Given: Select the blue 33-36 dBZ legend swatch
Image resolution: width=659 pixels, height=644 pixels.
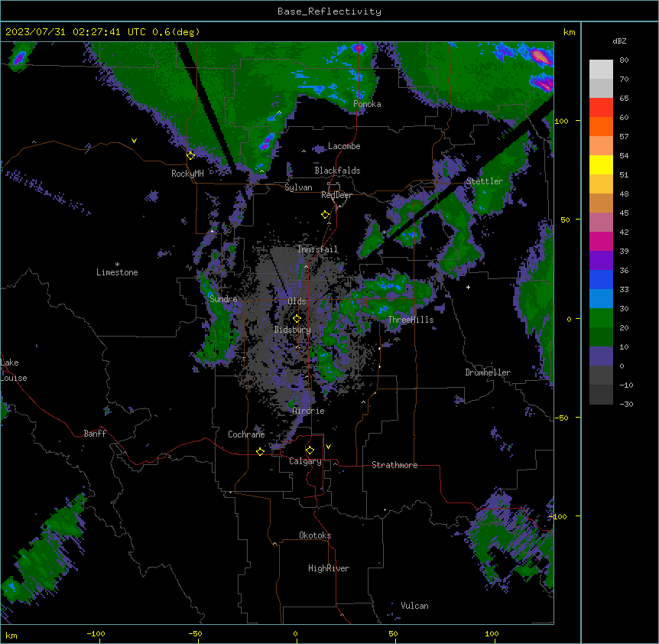Looking at the screenshot, I should click(601, 279).
